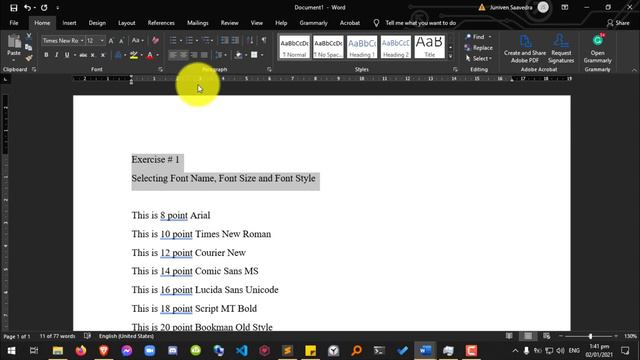The height and width of the screenshot is (360, 640).
Task: Click the ribbon display options icon
Action: 564,7
